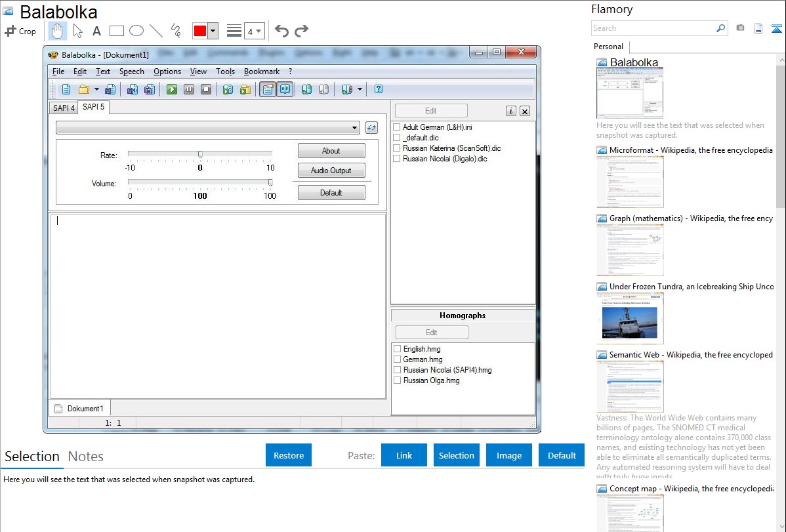Viewport: 786px width, 532px height.
Task: Click the split and convert to audio icon
Action: point(150,89)
